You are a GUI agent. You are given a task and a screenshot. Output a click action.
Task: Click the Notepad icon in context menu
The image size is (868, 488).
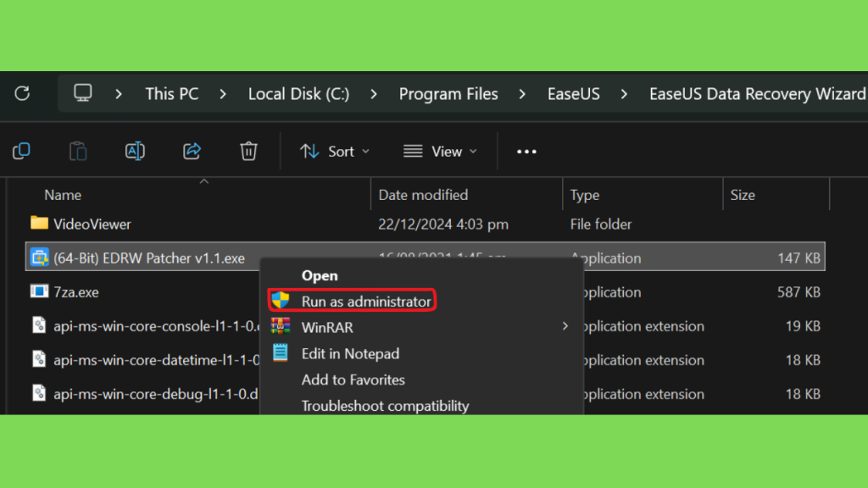point(280,352)
